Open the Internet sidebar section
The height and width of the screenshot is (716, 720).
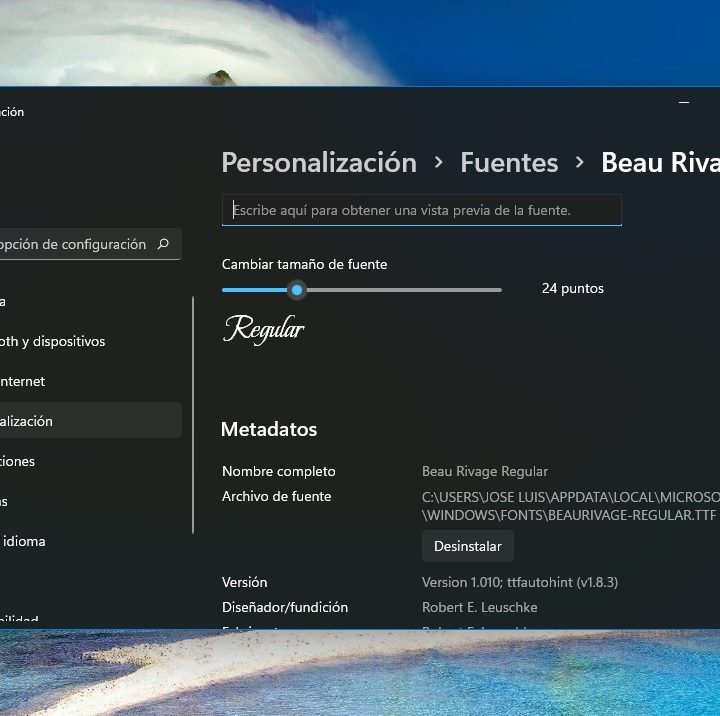pos(90,381)
